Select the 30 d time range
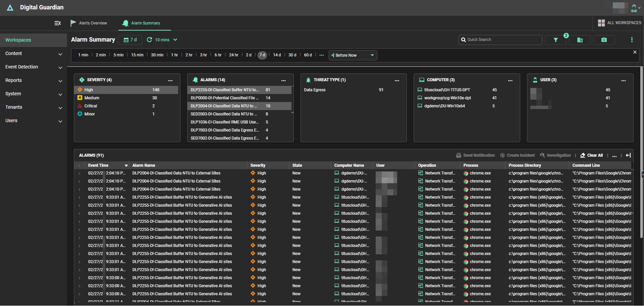The image size is (644, 306). (292, 55)
